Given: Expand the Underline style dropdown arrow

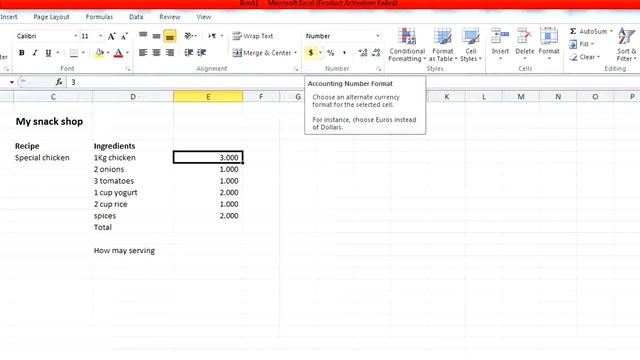Looking at the screenshot, I should point(58,53).
